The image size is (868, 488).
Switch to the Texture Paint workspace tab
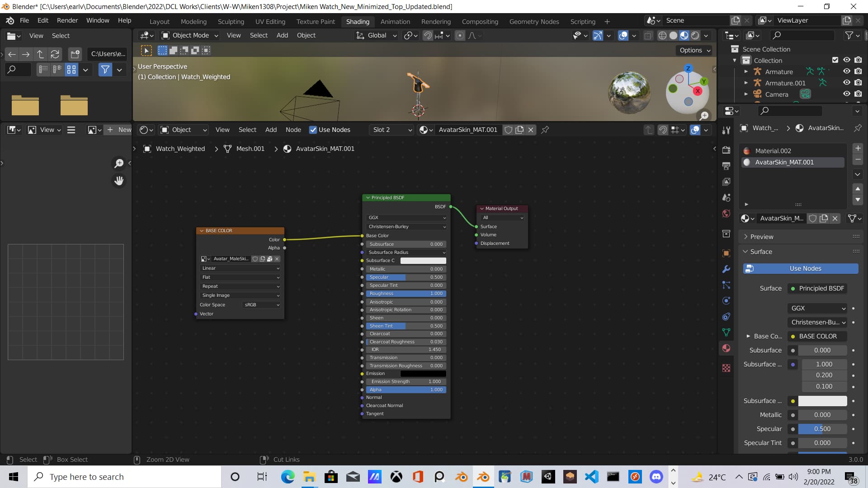(316, 22)
